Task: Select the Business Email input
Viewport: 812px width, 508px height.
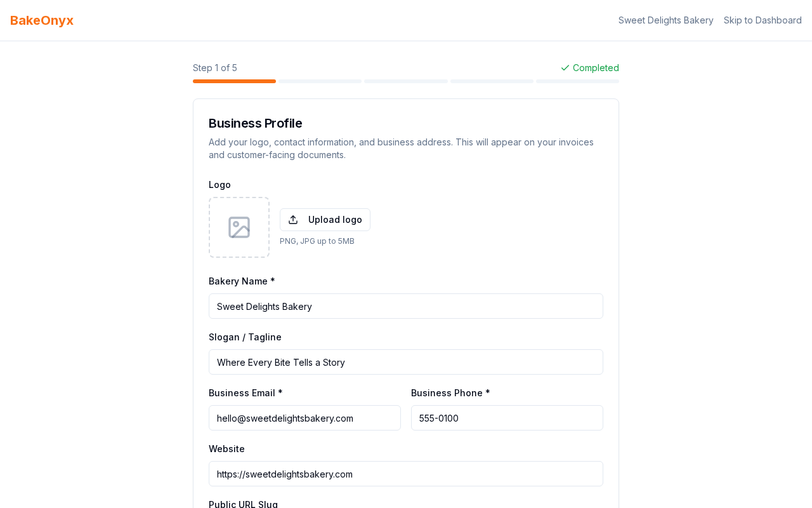Action: coord(304,418)
